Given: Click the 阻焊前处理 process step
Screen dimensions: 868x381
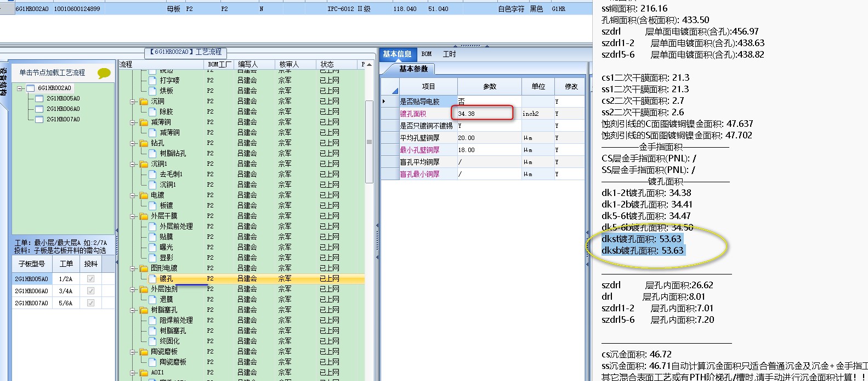Looking at the screenshot, I should pos(176,320).
